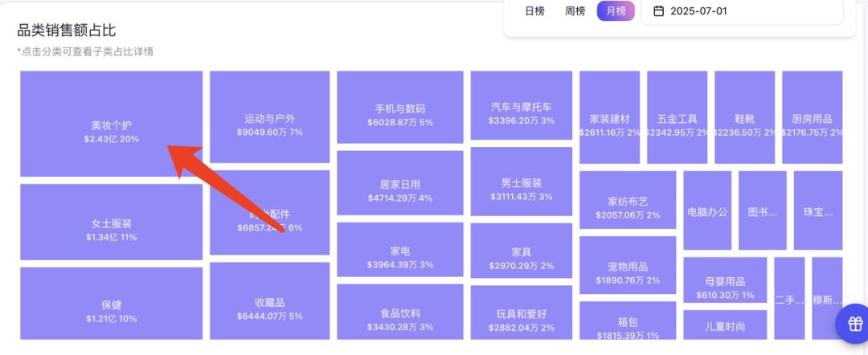868x355 pixels.
Task: Switch to 日榜 daily ranking tab
Action: point(534,11)
